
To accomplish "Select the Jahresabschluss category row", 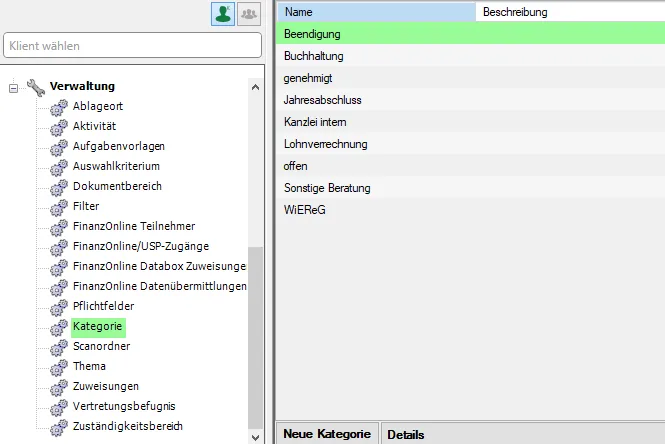I will point(470,100).
